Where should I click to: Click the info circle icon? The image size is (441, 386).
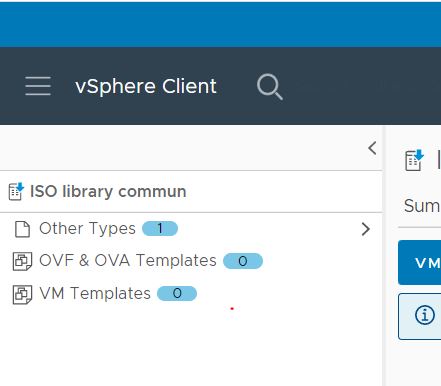425,315
